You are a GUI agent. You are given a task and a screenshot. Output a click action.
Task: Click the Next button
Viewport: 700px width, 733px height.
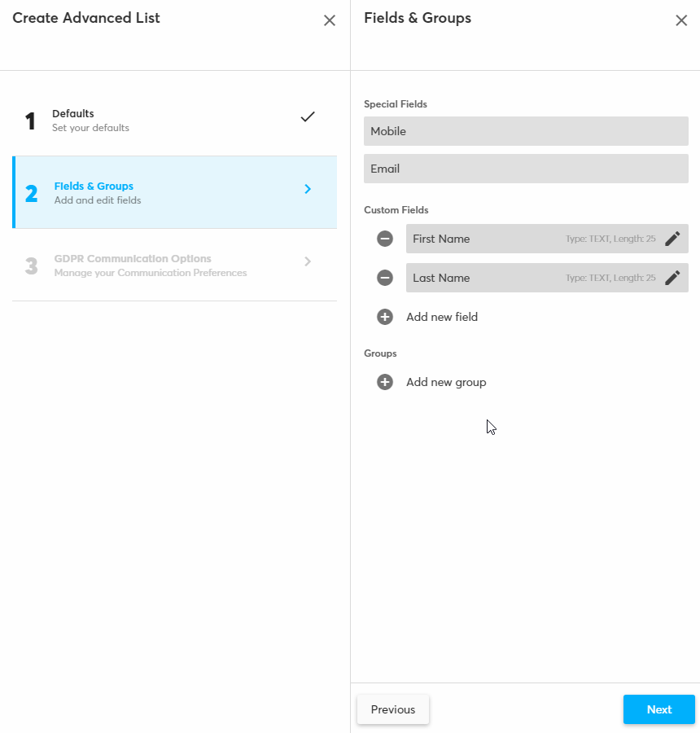point(658,709)
